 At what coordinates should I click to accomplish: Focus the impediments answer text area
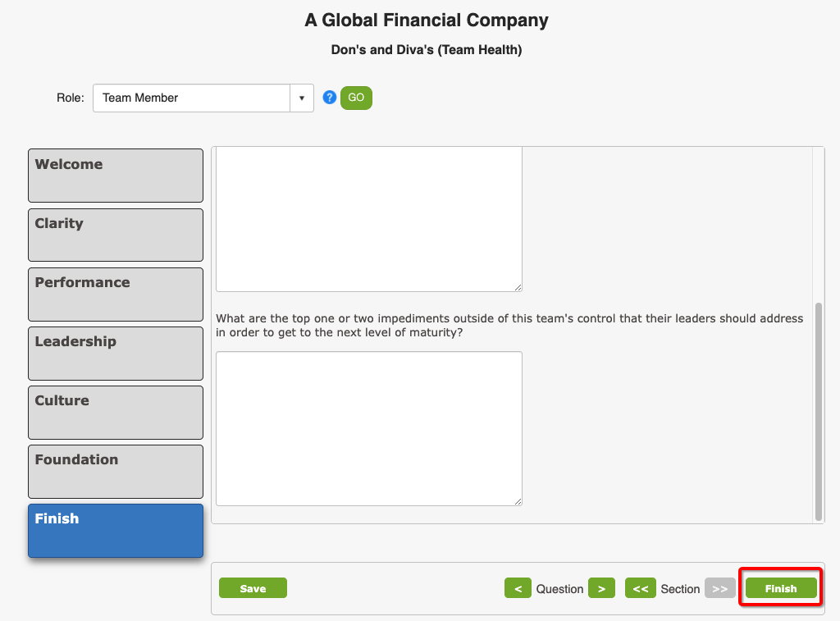(x=369, y=429)
